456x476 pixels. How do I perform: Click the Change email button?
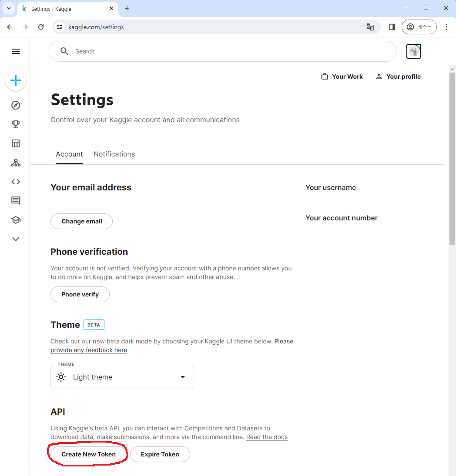(81, 221)
